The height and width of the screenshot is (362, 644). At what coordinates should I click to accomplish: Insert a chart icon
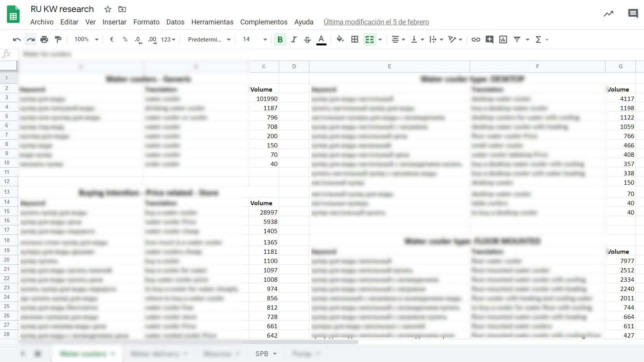pyautogui.click(x=503, y=39)
